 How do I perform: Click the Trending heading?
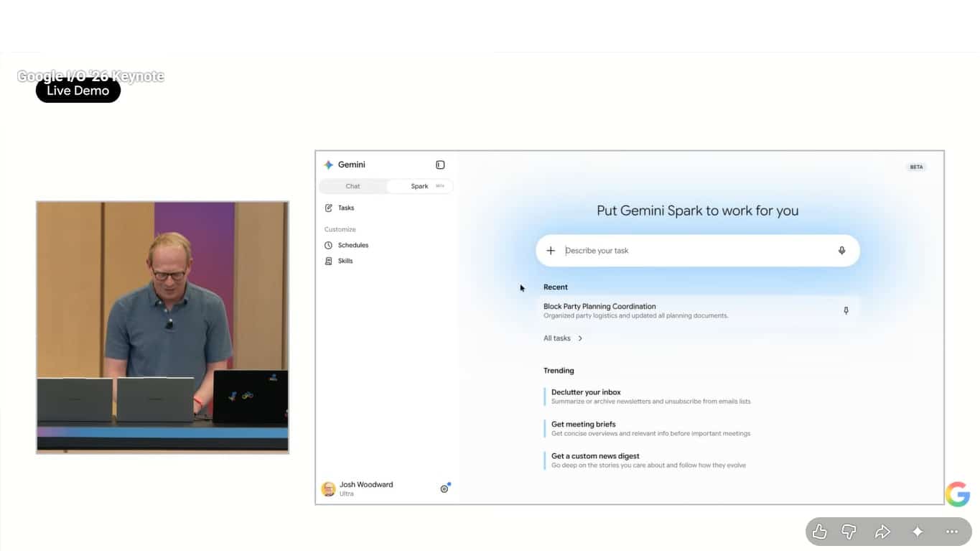tap(559, 371)
